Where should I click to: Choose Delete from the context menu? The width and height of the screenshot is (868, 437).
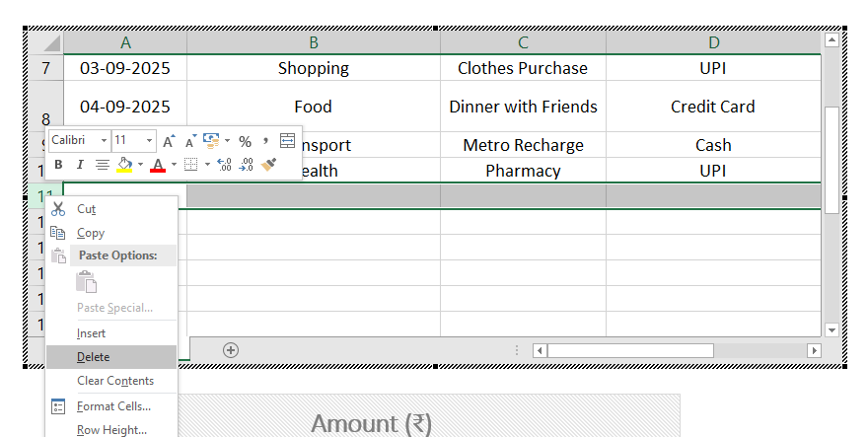click(x=93, y=357)
